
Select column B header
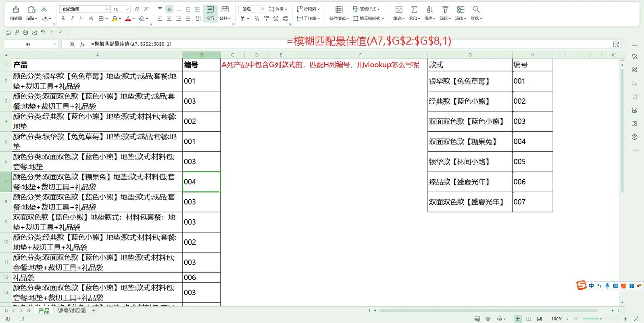pyautogui.click(x=201, y=55)
